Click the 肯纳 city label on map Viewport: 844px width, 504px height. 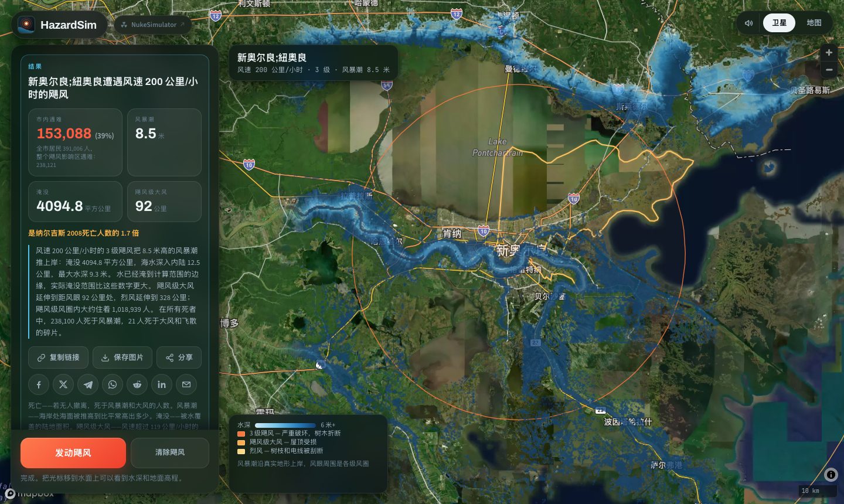pos(452,233)
